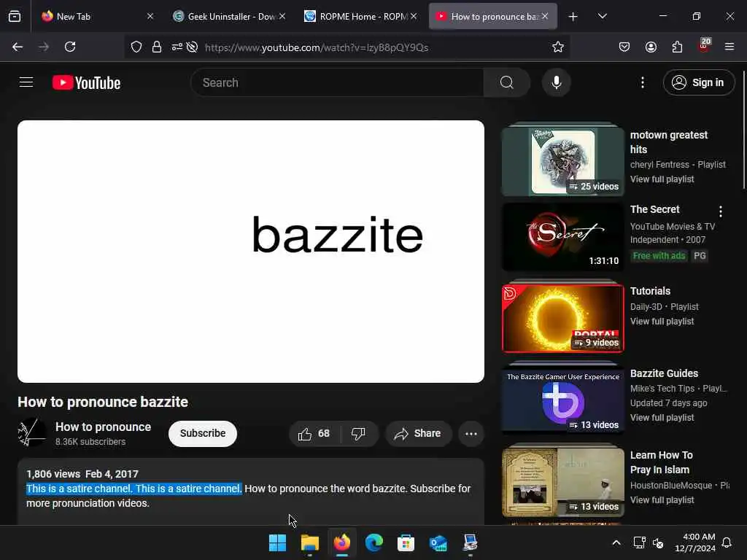Open The Secret movie thumbnail
The height and width of the screenshot is (560, 747).
click(562, 237)
